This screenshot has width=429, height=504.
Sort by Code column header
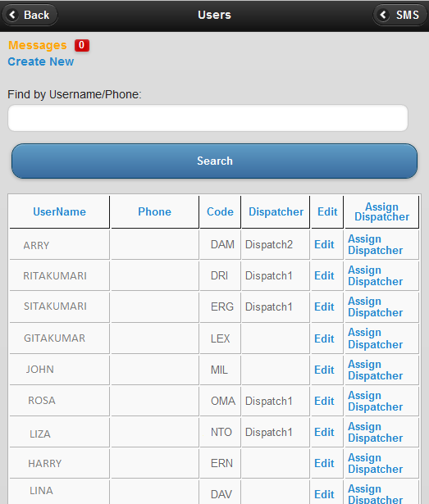pos(220,211)
